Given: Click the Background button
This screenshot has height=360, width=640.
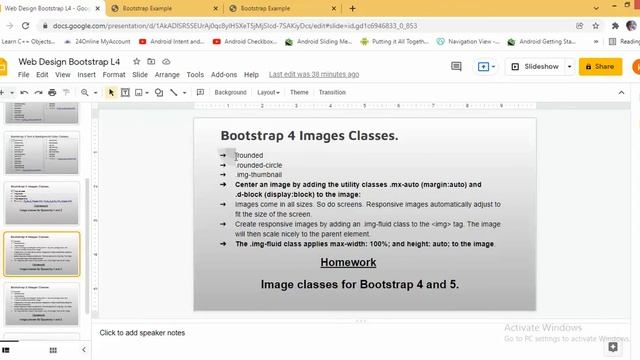Looking at the screenshot, I should click(231, 92).
